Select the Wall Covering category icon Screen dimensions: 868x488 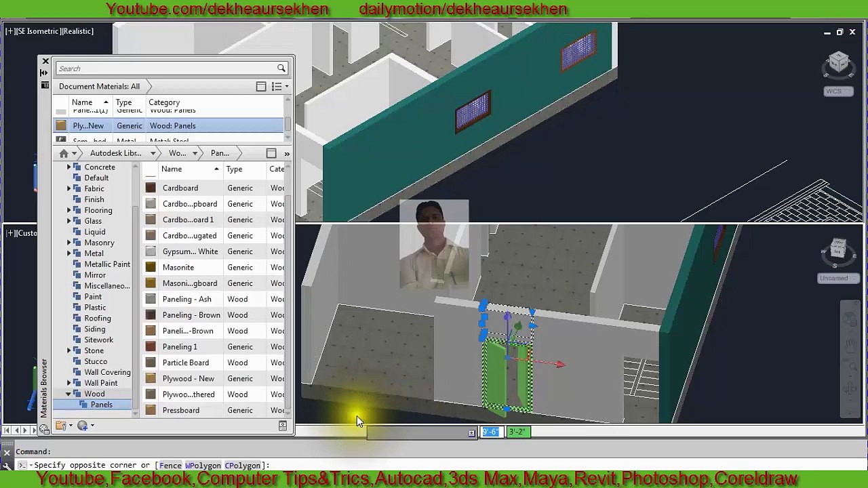[77, 372]
